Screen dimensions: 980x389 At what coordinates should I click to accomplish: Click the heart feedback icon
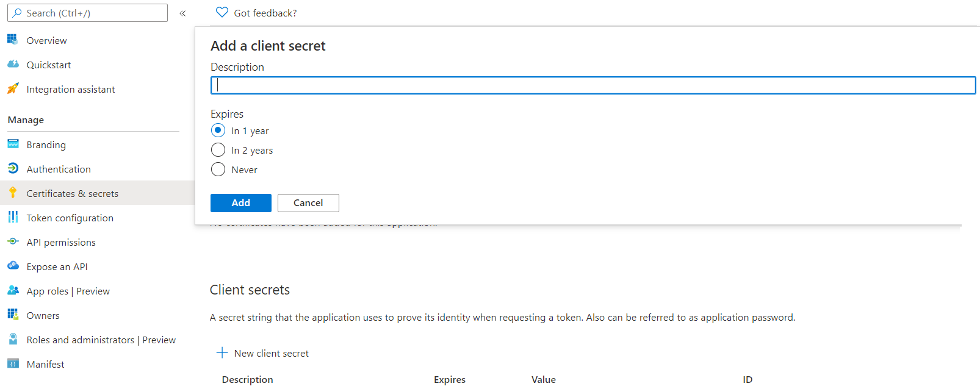[x=222, y=12]
